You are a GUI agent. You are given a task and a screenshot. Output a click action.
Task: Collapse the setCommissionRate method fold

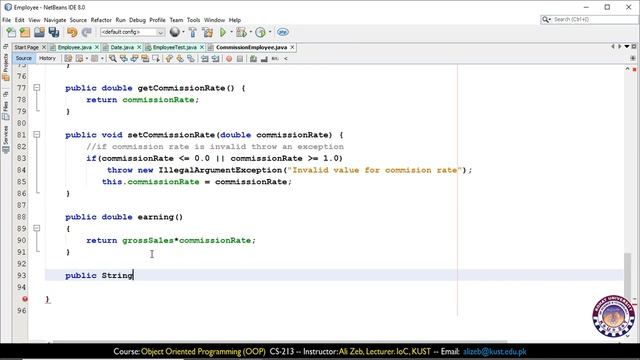[37, 134]
